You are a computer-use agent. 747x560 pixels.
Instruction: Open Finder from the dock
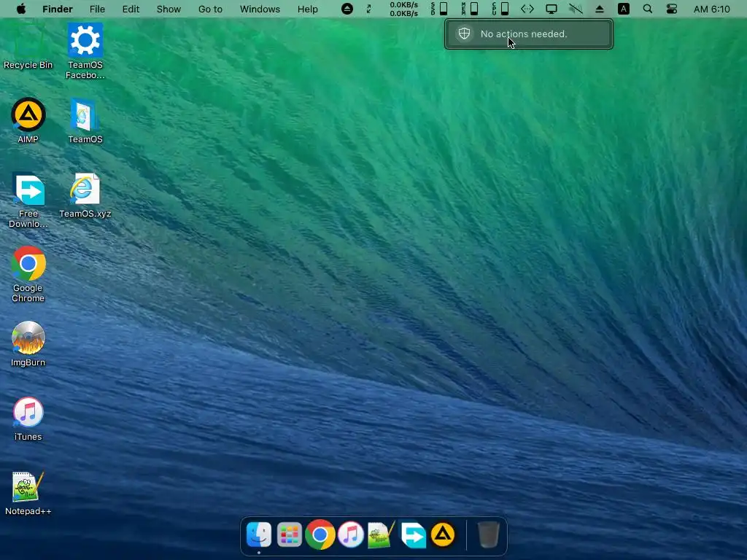pos(259,534)
